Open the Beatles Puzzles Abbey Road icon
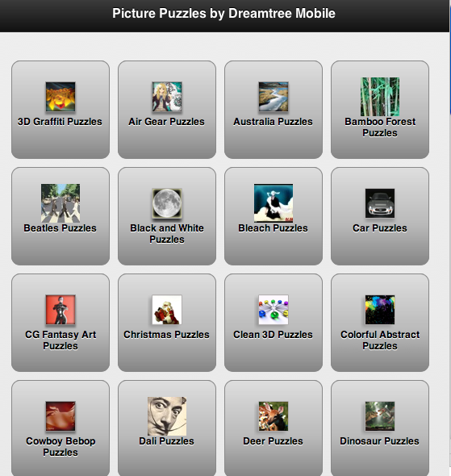Image resolution: width=451 pixels, height=476 pixels. click(61, 203)
